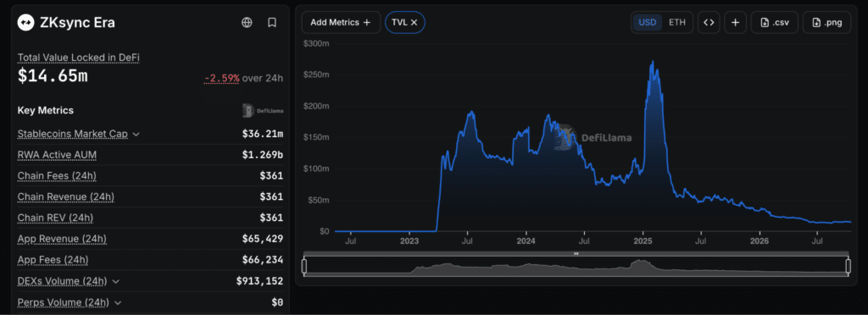Click the embed code icon button

[x=709, y=23]
